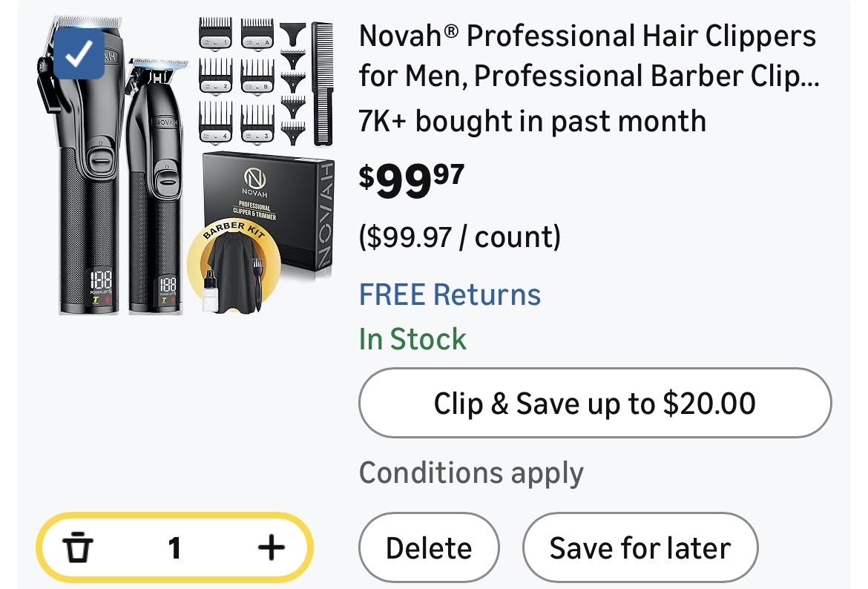Tap the 7K+ bought in past month text
The image size is (868, 589).
532,120
